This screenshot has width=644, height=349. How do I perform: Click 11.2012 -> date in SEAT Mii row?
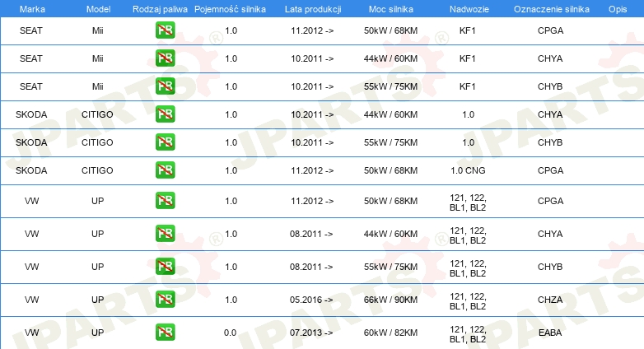(x=312, y=30)
